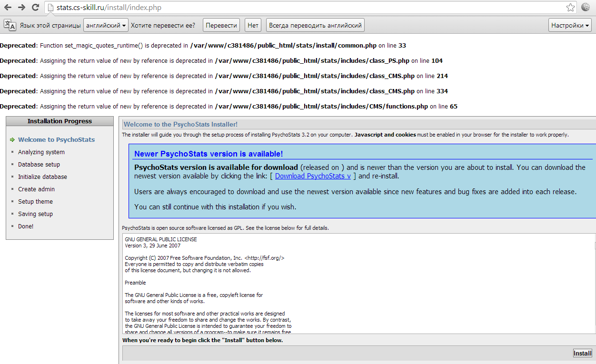Click Всегда переводить английский button
Screen dimensions: 596x364
point(315,25)
